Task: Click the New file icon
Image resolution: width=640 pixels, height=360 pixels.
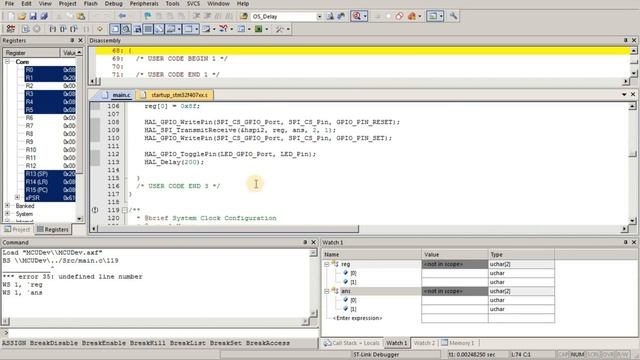Action: click(11, 16)
